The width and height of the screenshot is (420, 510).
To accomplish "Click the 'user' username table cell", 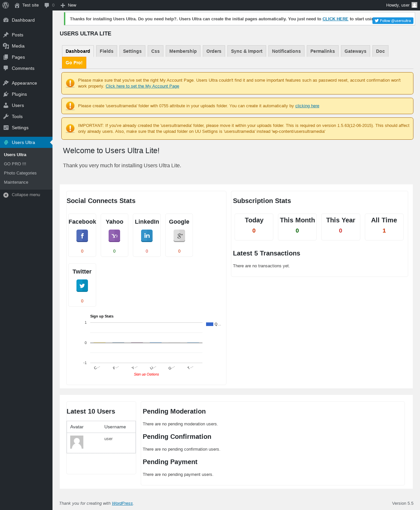I will coord(108,439).
